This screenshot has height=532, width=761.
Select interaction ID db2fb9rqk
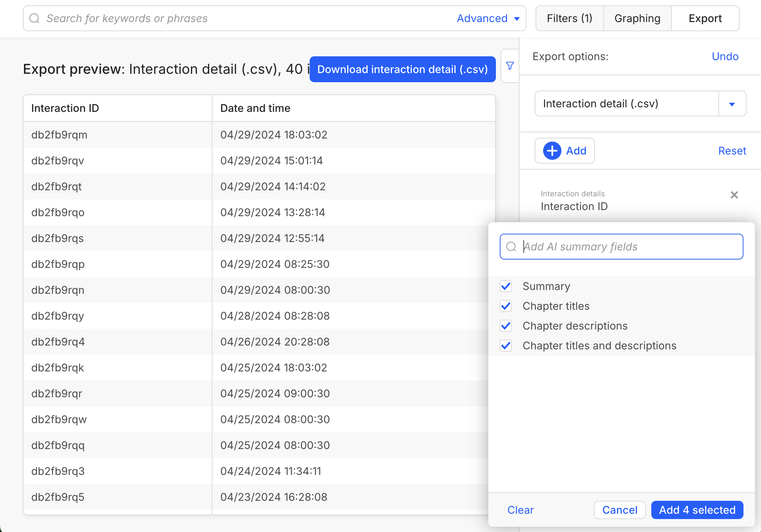click(58, 368)
